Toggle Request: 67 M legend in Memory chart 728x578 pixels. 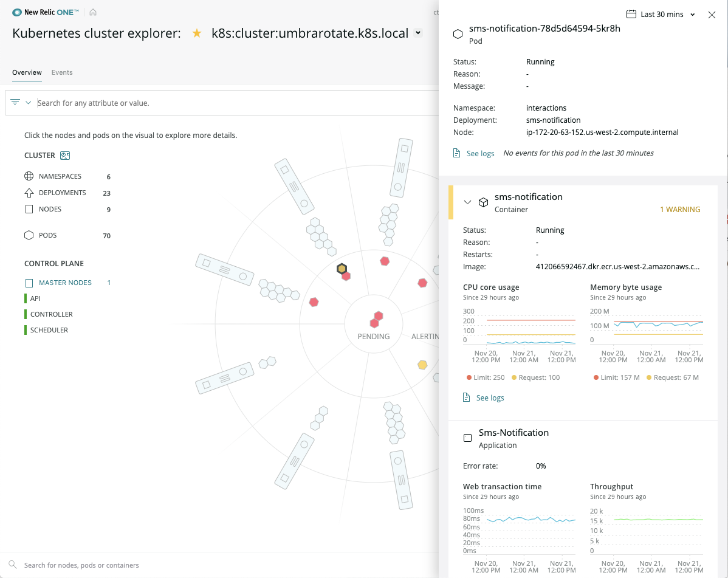[x=672, y=377]
